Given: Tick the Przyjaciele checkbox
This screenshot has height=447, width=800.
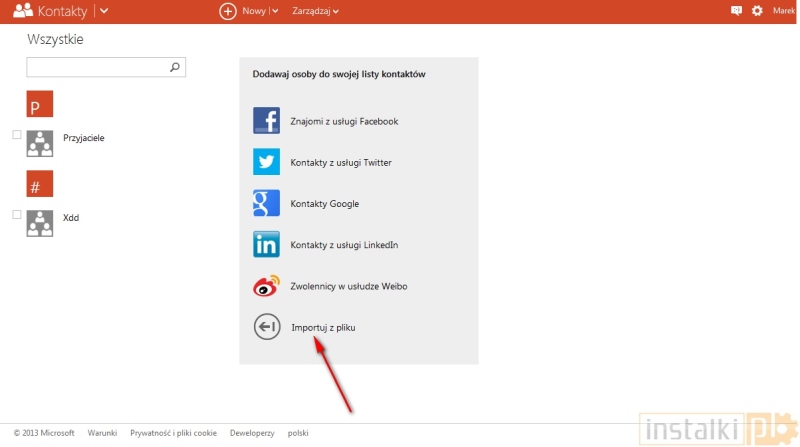Looking at the screenshot, I should 17,135.
